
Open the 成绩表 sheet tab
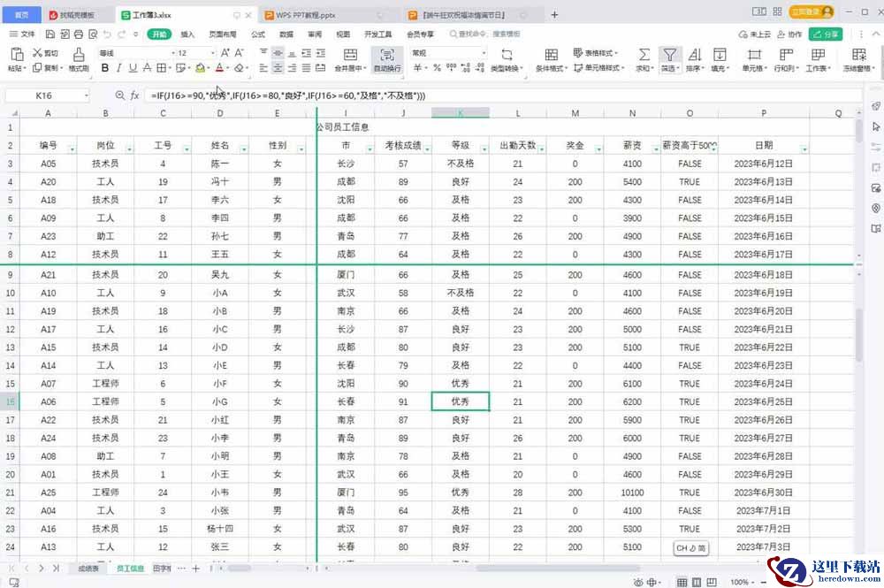[x=88, y=569]
